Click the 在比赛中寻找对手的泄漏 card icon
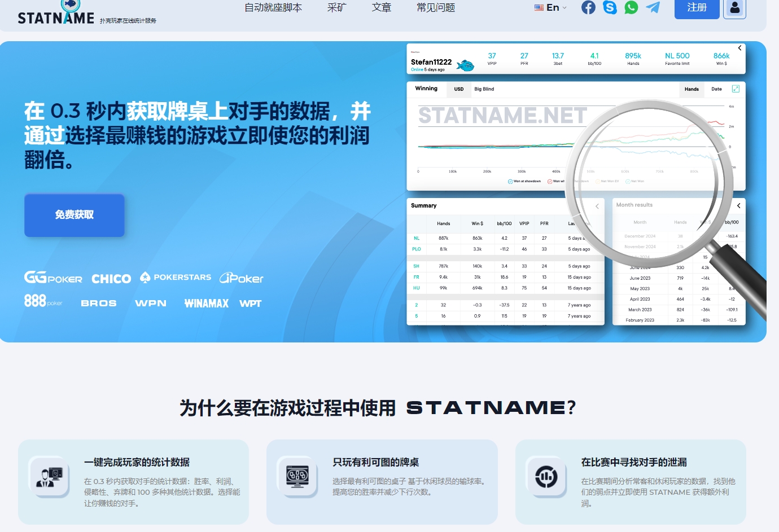Viewport: 779px width, 532px height. [546, 477]
